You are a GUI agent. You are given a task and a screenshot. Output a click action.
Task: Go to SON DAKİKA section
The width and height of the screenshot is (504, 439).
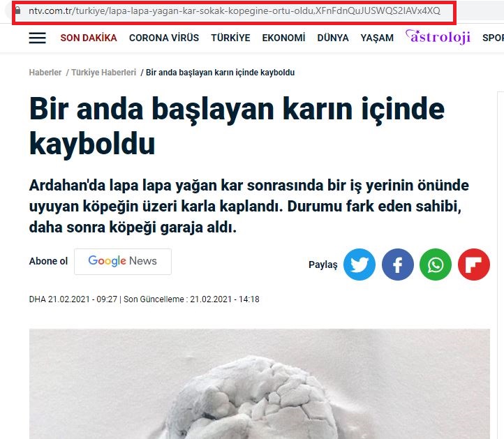[89, 38]
